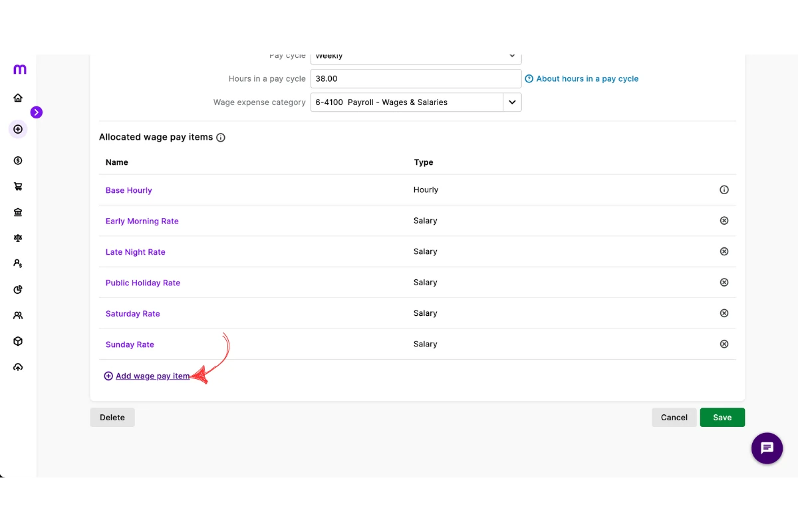Click the Hourly type of Base Hourly
Image resolution: width=798 pixels, height=532 pixels.
point(426,190)
